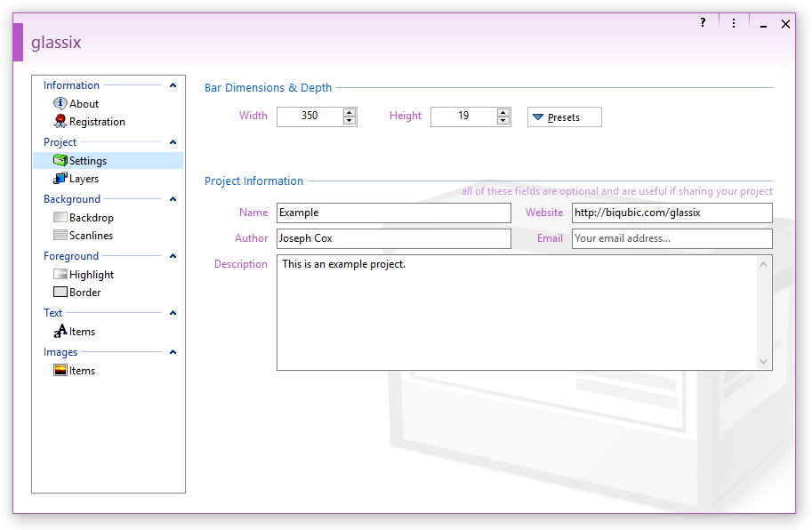This screenshot has width=812, height=530.
Task: Open Highlight via its icon
Action: [60, 275]
